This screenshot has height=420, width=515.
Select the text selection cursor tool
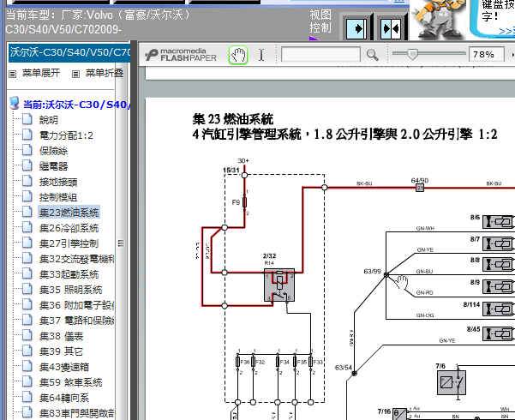pyautogui.click(x=261, y=55)
